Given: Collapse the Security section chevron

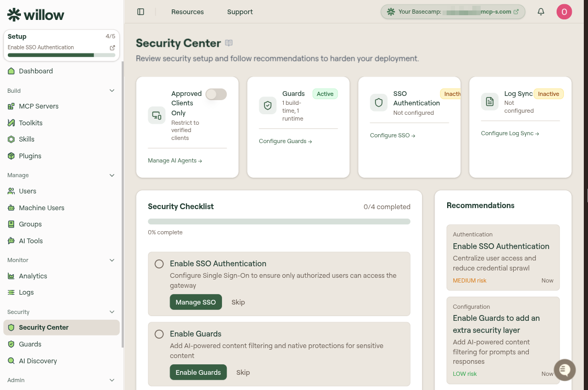Looking at the screenshot, I should coord(112,312).
